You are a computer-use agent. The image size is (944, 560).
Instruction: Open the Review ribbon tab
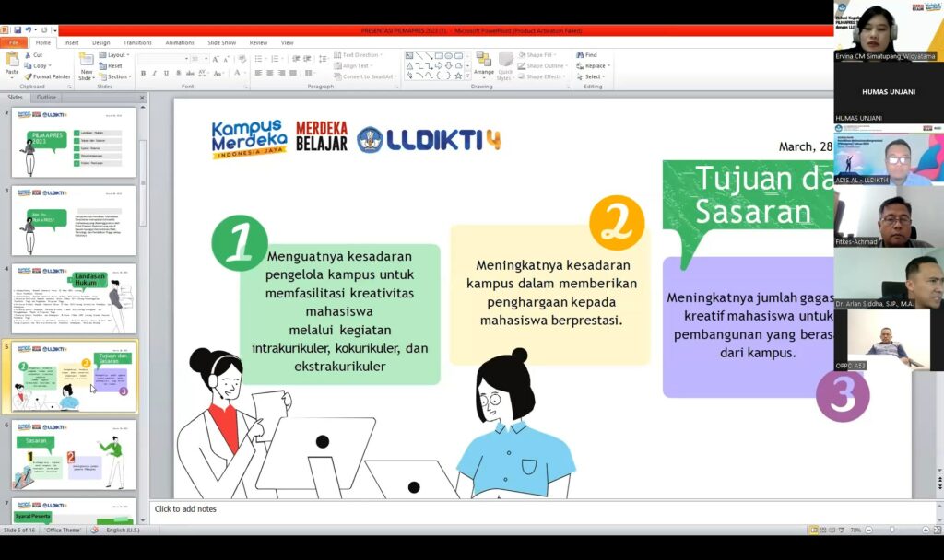click(258, 42)
